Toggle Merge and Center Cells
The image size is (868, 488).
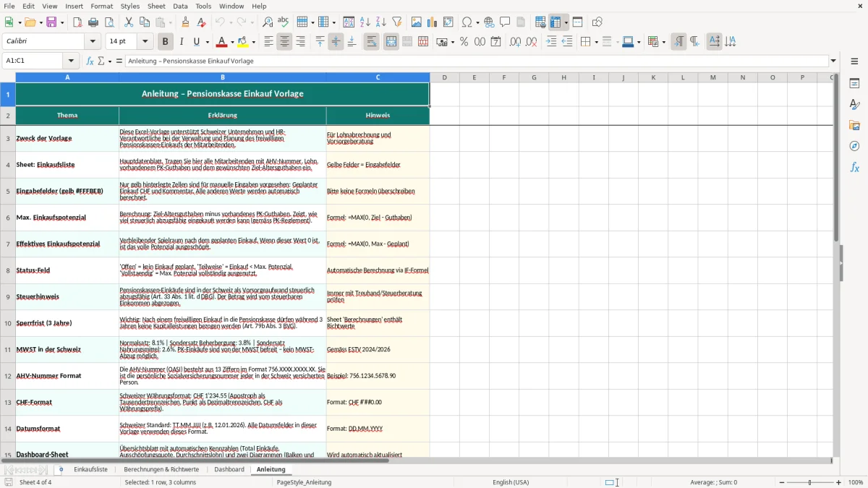tap(391, 42)
